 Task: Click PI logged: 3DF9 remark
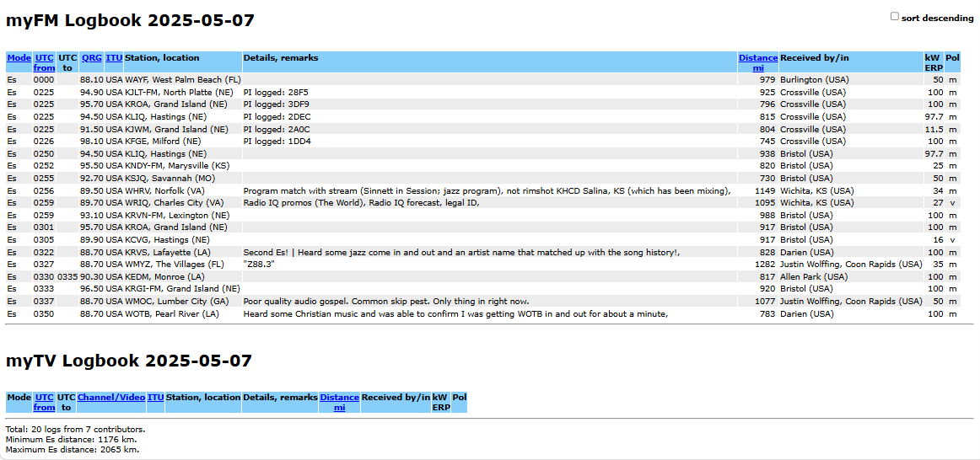[277, 104]
